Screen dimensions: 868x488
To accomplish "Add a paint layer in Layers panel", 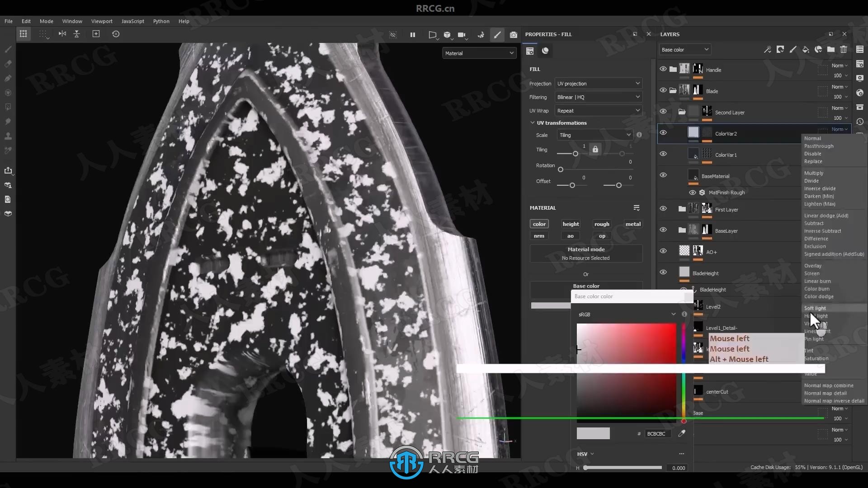I will [793, 50].
